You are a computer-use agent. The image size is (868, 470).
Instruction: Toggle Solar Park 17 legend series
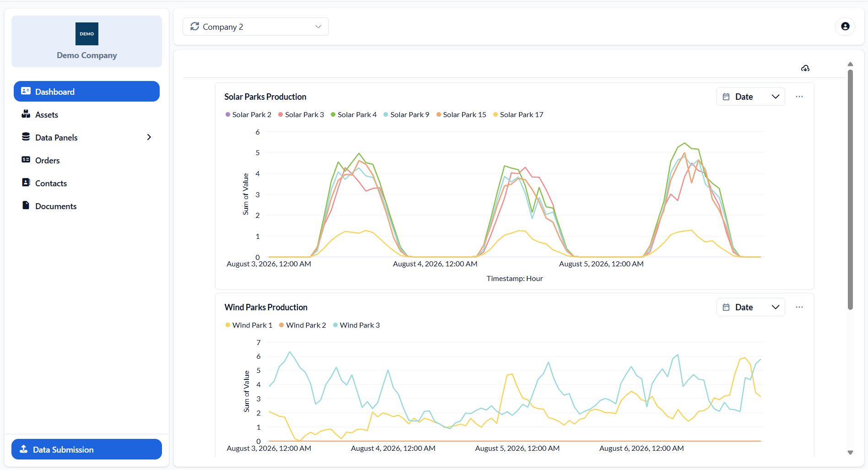coord(518,114)
